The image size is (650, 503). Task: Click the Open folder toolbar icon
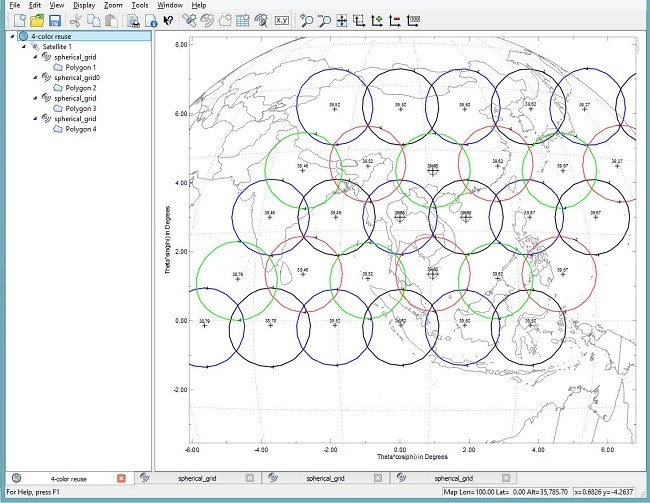pyautogui.click(x=36, y=20)
